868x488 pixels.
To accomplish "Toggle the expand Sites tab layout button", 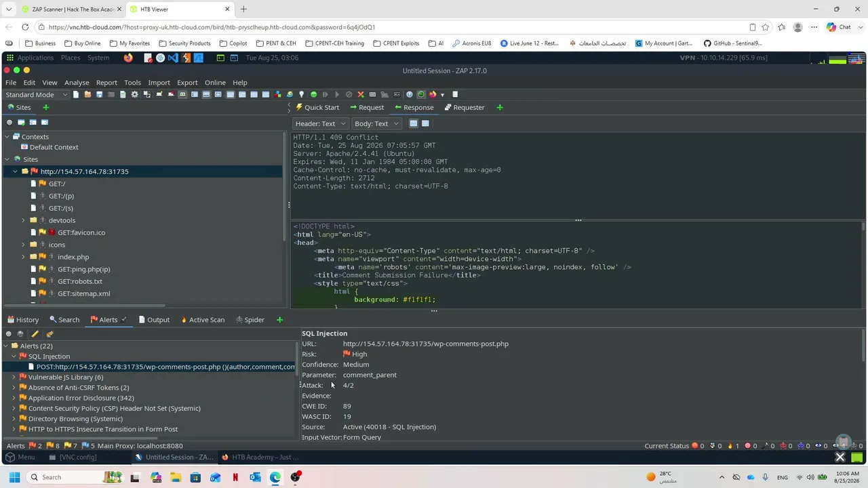I will [x=195, y=94].
